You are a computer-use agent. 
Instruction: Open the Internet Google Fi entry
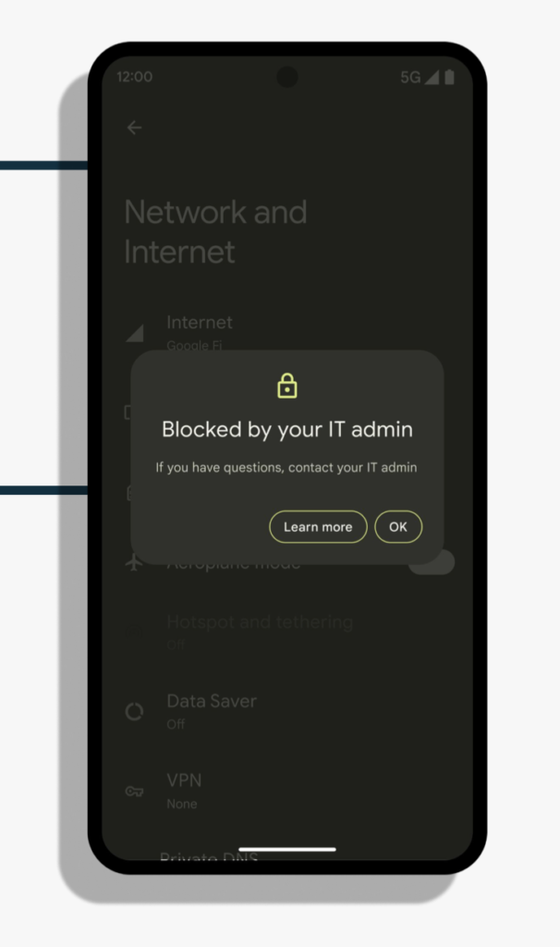[287, 333]
